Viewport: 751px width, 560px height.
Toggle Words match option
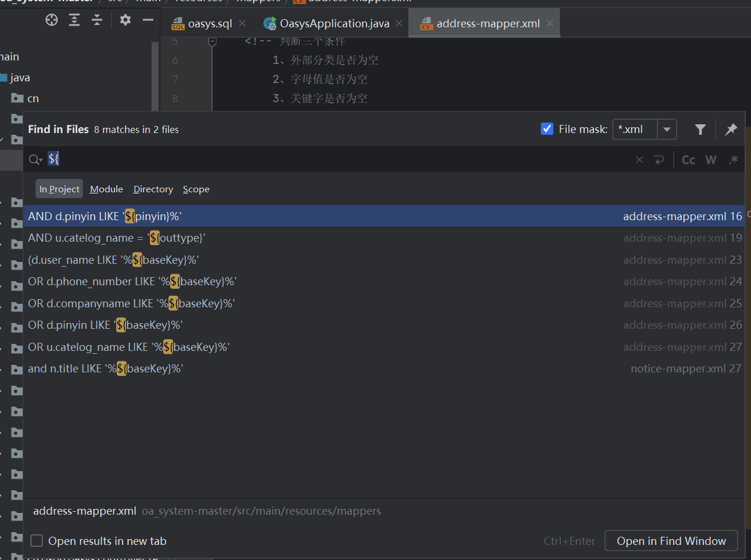pyautogui.click(x=711, y=160)
